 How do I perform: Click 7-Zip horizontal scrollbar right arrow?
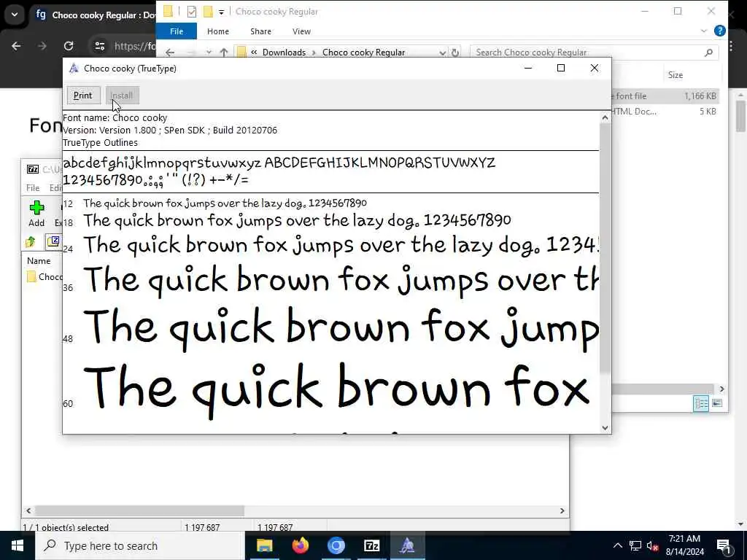coord(562,511)
